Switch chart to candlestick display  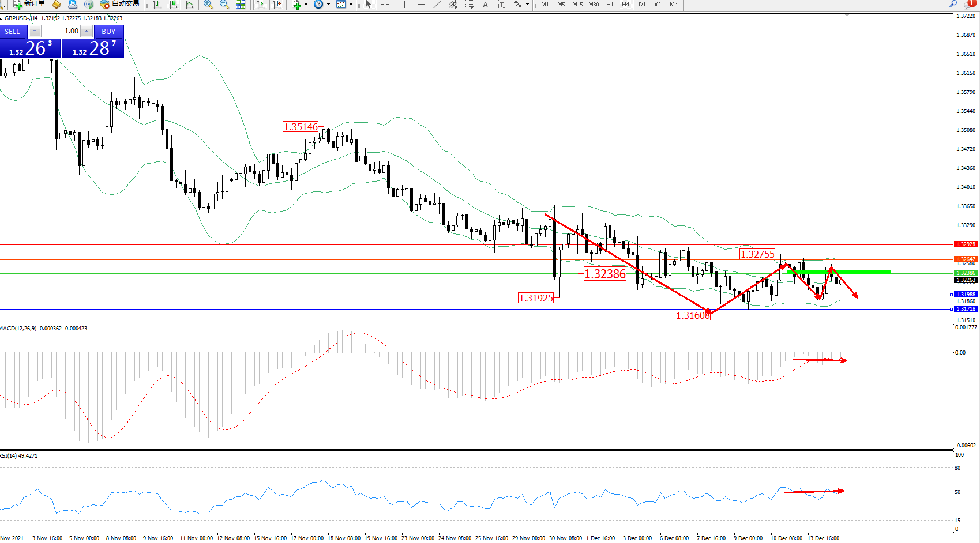(173, 5)
